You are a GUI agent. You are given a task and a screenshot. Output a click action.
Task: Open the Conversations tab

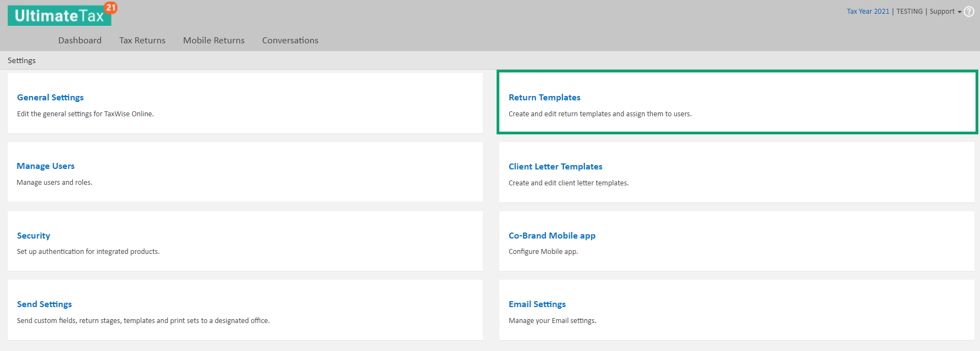[x=290, y=40]
